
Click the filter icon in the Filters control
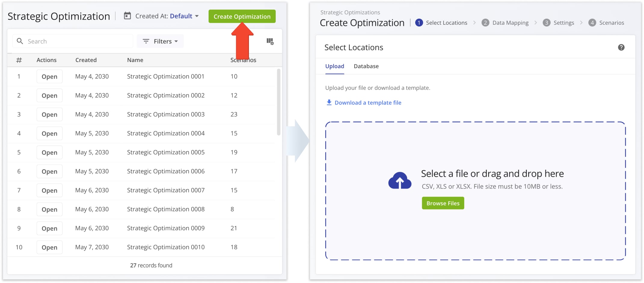click(146, 41)
